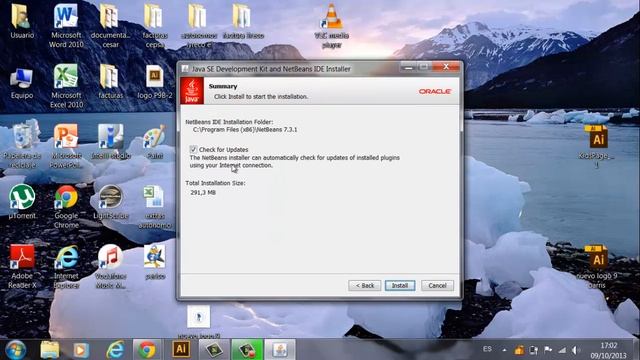
Task: Open the Usuario folder desktop icon
Action: click(x=22, y=21)
